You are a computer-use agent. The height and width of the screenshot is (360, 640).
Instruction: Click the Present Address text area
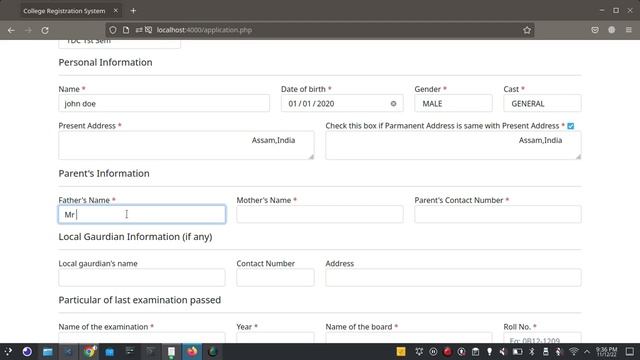pyautogui.click(x=186, y=145)
